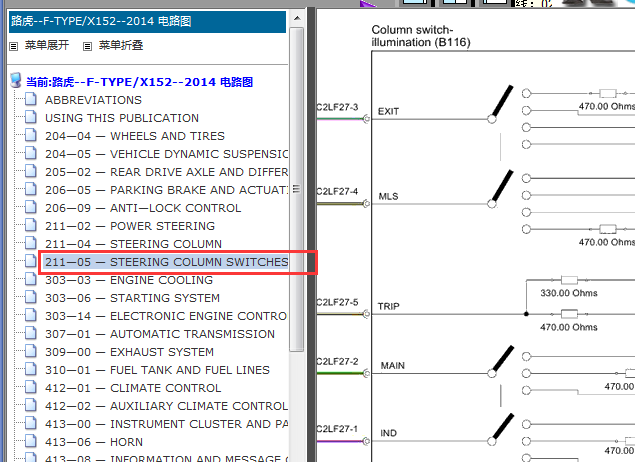Open 204-05 VEHICLE DYNAMIC SUSPENSION entry
The width and height of the screenshot is (635, 462).
point(166,154)
